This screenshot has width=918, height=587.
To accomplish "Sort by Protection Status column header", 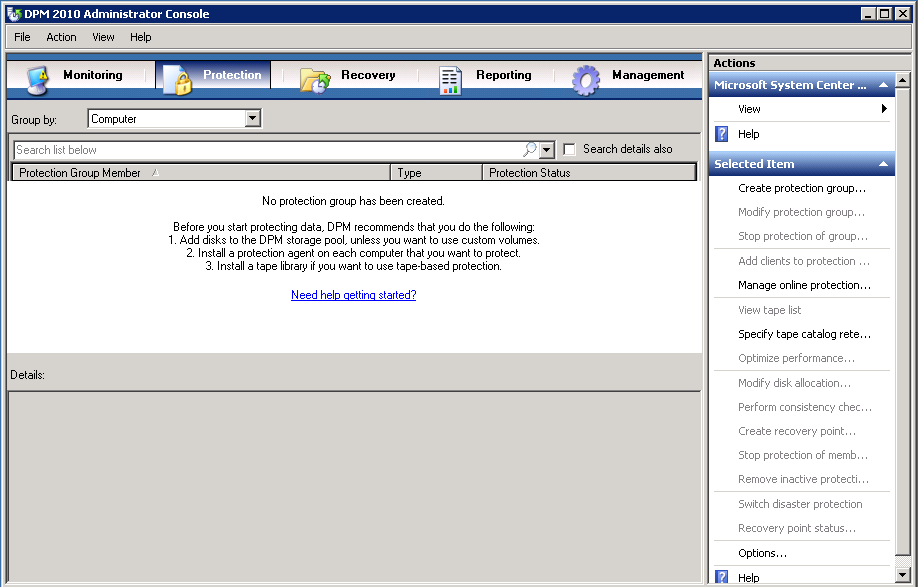I will 590,173.
